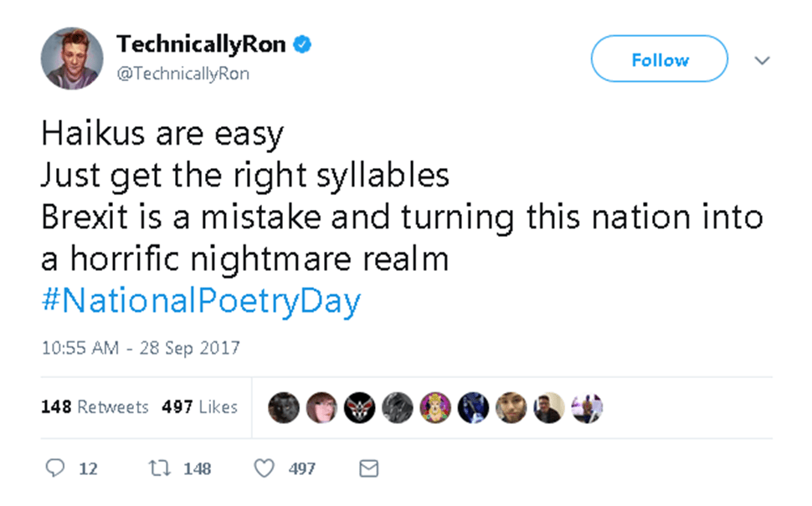Expand actions next to the Follow button
This screenshot has width=812, height=506.
tap(762, 60)
